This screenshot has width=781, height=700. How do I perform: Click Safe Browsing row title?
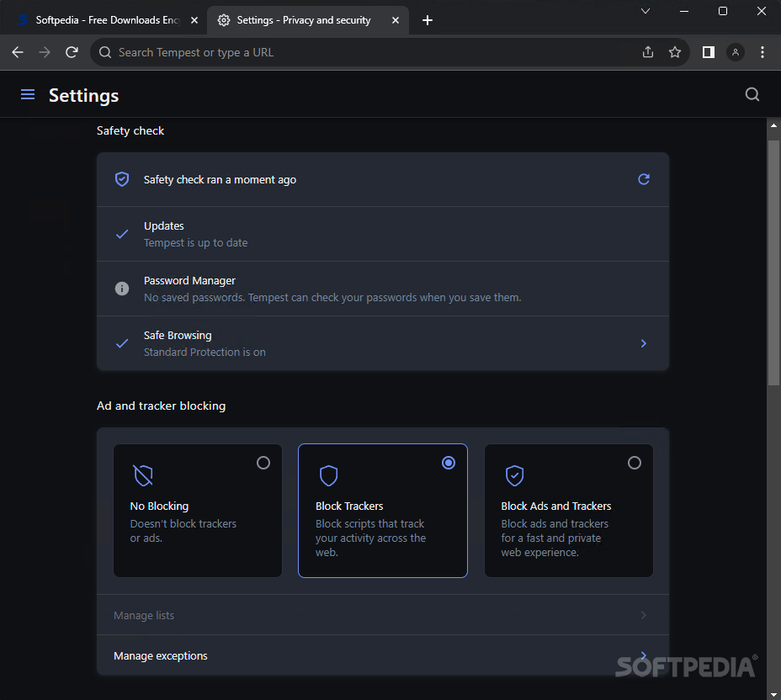pos(178,335)
